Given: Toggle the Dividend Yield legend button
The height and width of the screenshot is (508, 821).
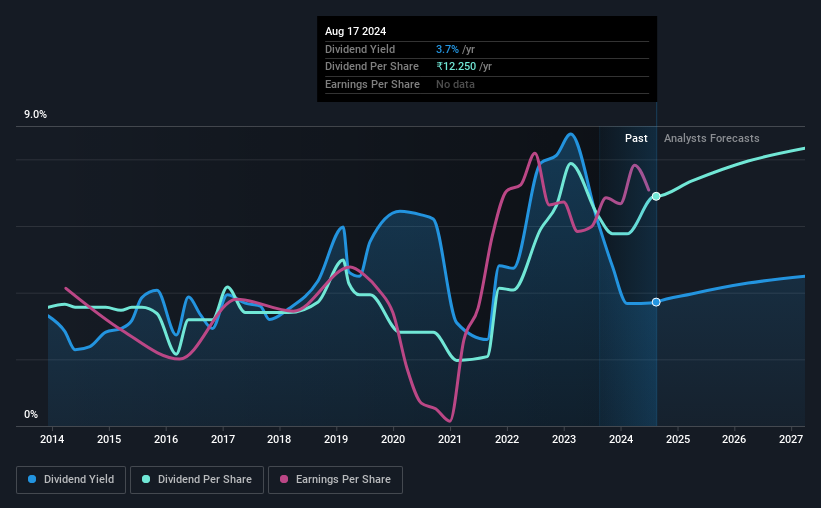Looking at the screenshot, I should (x=71, y=480).
